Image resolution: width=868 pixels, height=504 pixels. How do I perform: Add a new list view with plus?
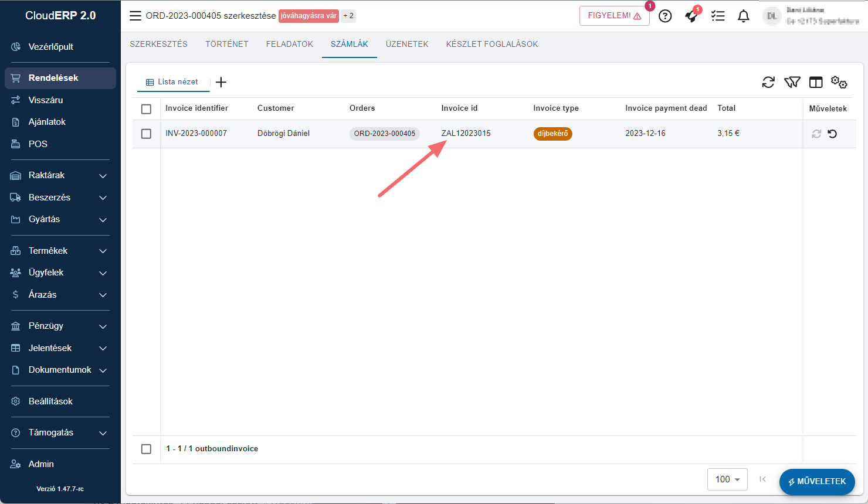tap(221, 82)
